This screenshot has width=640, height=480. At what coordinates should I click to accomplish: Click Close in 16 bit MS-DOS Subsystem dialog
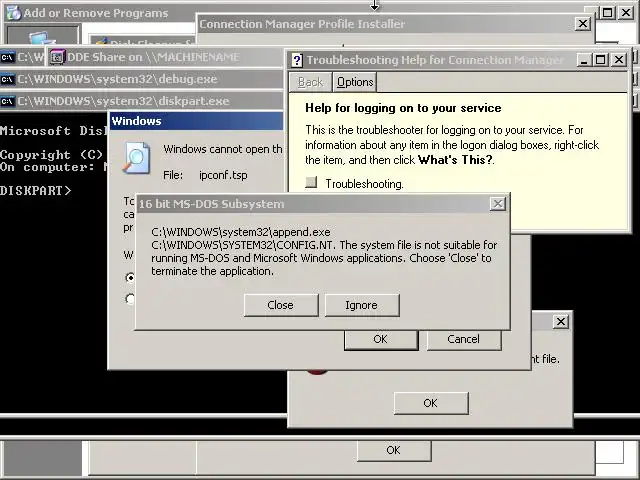click(280, 305)
